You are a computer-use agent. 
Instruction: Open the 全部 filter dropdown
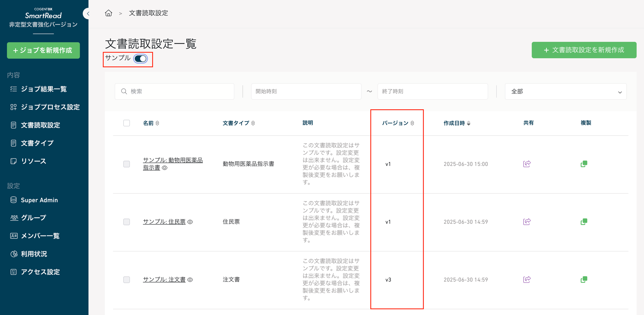coord(565,91)
